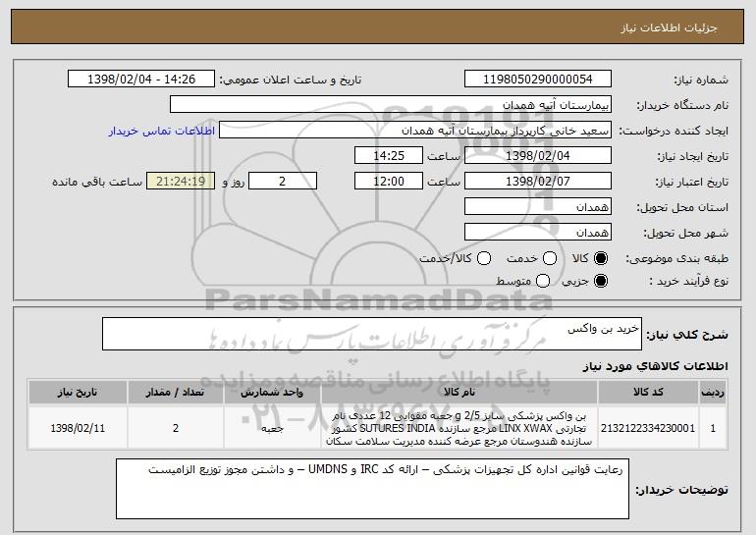Click the delivery city field همدان
The width and height of the screenshot is (756, 535).
[x=538, y=233]
